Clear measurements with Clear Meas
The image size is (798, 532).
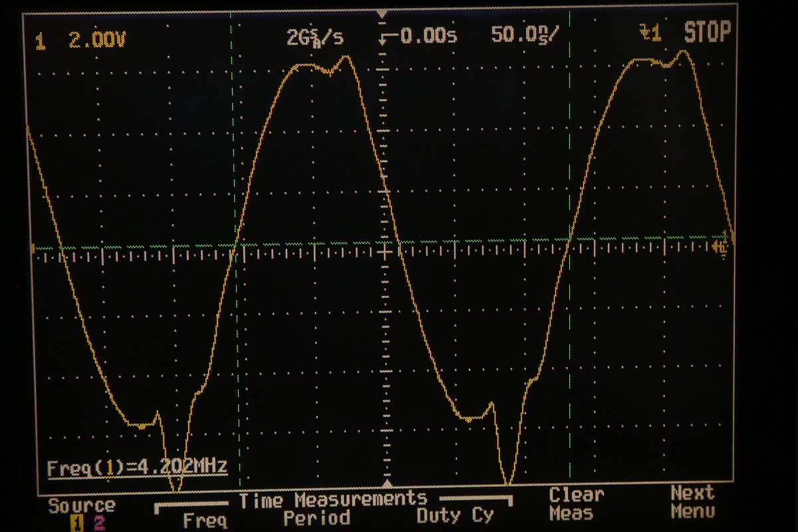(577, 503)
